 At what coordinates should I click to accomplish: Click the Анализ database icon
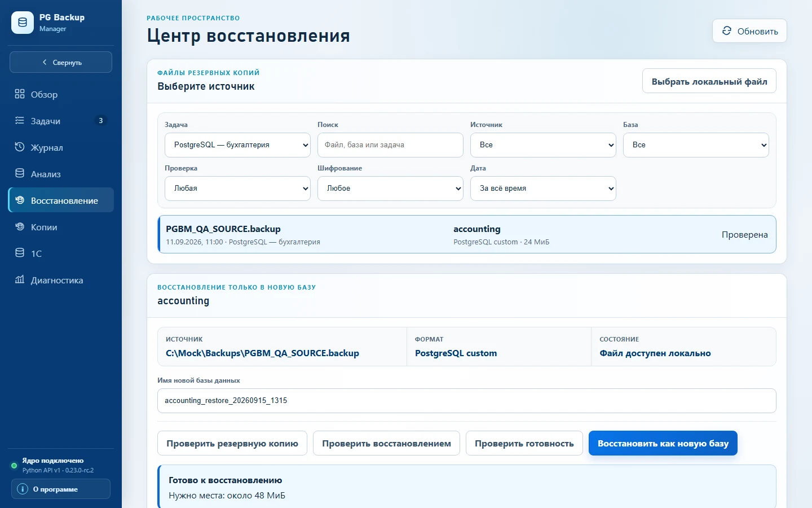coord(20,173)
